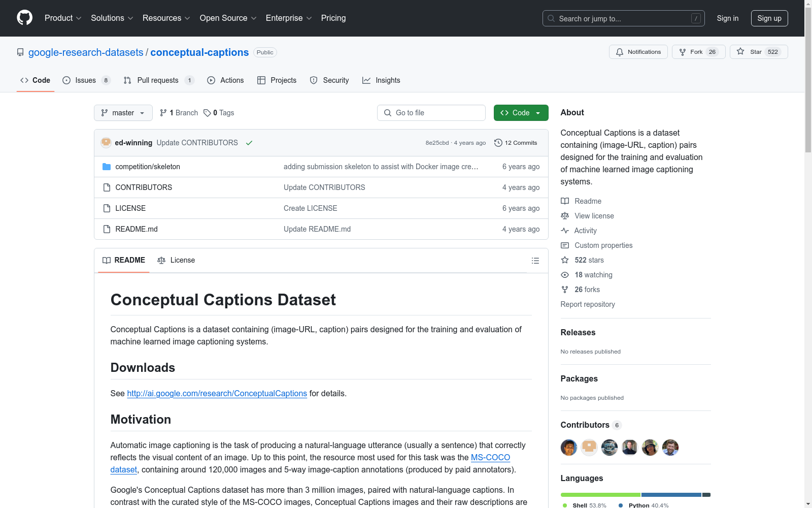This screenshot has width=812, height=508.
Task: Click ed-winning's avatar in the commit bar
Action: click(106, 143)
